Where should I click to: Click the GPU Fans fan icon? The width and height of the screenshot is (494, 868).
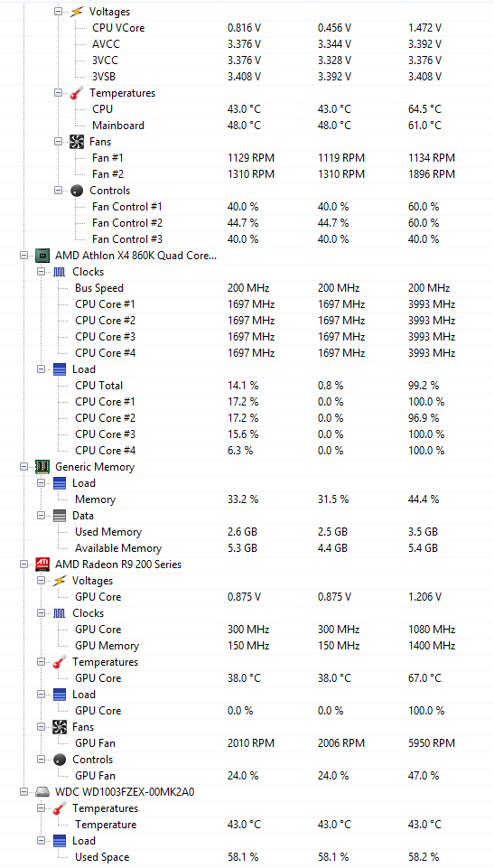point(60,727)
